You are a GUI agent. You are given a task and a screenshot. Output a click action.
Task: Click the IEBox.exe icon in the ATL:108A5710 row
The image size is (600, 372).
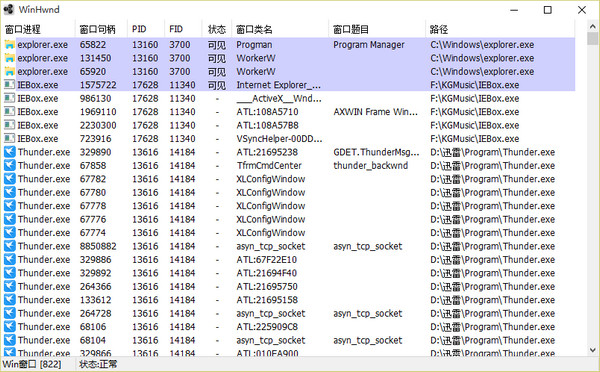[9, 112]
